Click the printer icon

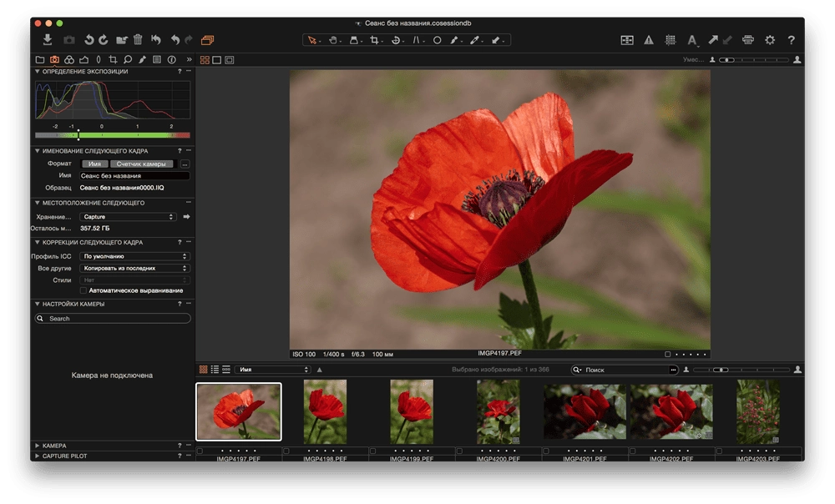(748, 40)
